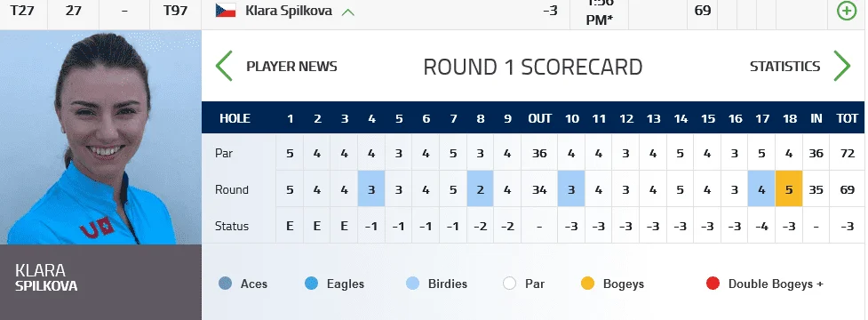The image size is (868, 320).
Task: Open the PLAYER NEWS tab
Action: pos(291,67)
